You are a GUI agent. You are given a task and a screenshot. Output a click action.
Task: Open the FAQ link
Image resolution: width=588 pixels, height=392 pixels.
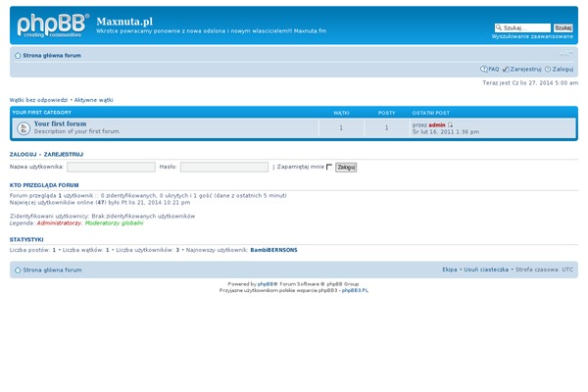[494, 69]
